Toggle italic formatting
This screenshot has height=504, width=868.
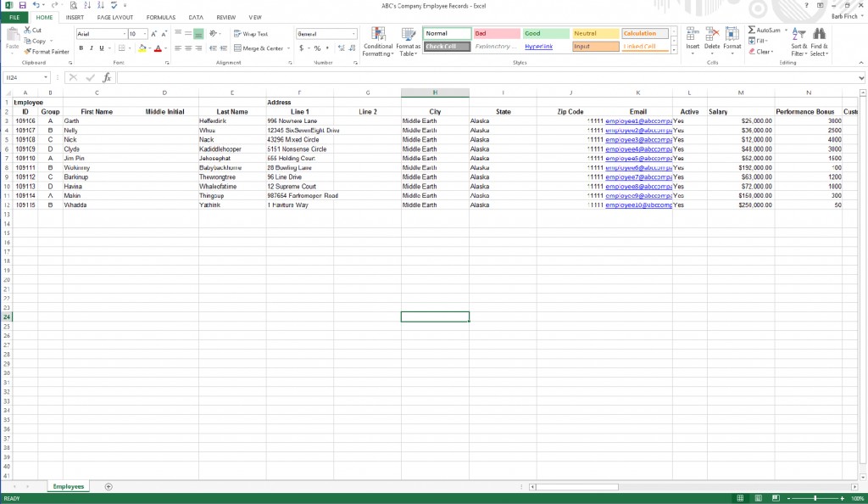pyautogui.click(x=91, y=48)
